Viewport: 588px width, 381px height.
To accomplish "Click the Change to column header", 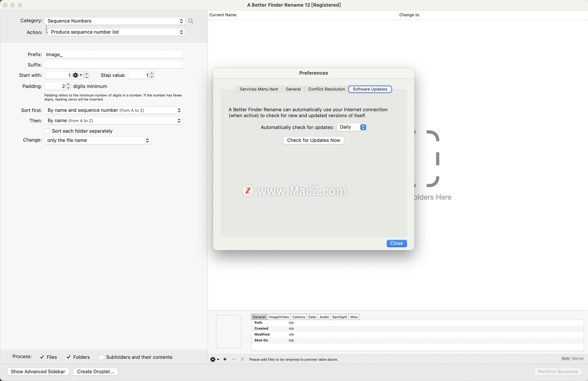I will pos(492,15).
